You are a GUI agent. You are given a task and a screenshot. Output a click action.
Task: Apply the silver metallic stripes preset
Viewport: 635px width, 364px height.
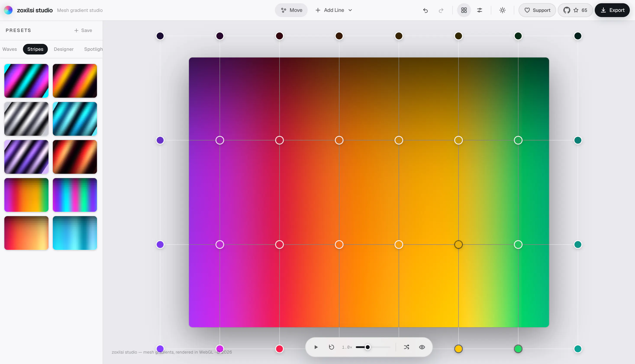(x=26, y=119)
